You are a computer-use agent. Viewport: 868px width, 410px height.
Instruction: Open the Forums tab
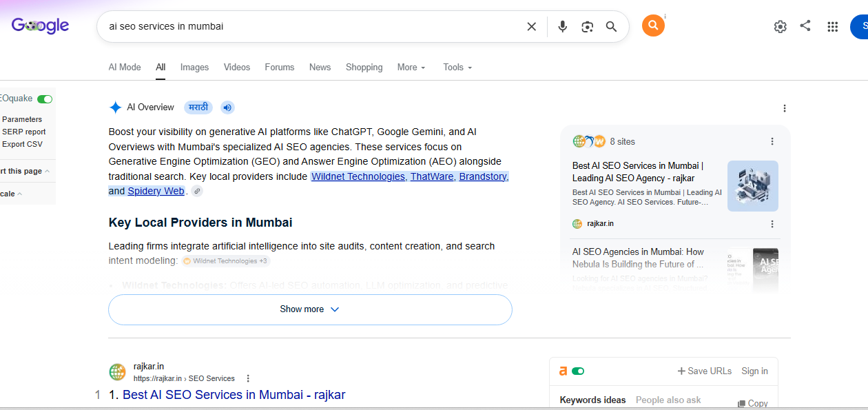point(280,68)
